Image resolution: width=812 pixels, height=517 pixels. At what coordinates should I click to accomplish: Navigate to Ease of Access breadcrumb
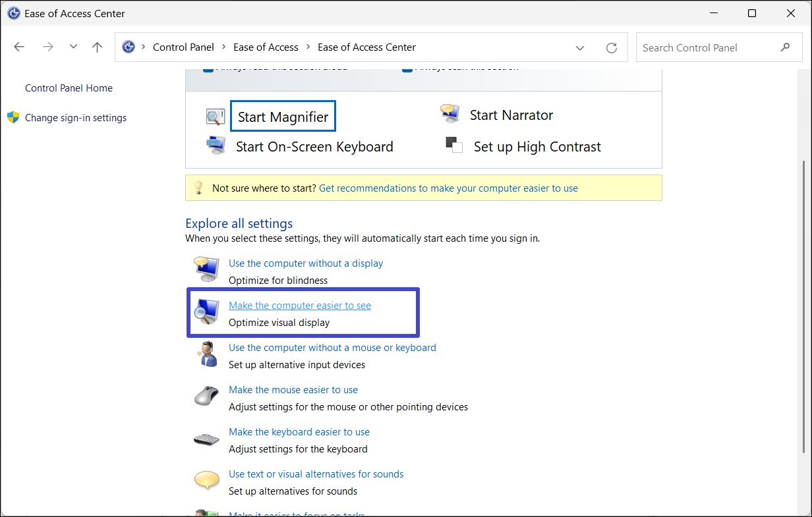[x=266, y=47]
